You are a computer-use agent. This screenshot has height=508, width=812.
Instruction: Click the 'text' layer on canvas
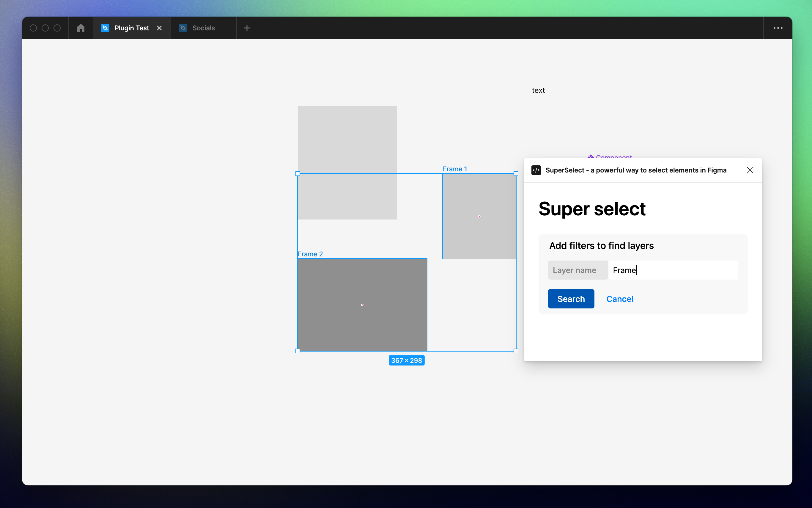point(538,90)
